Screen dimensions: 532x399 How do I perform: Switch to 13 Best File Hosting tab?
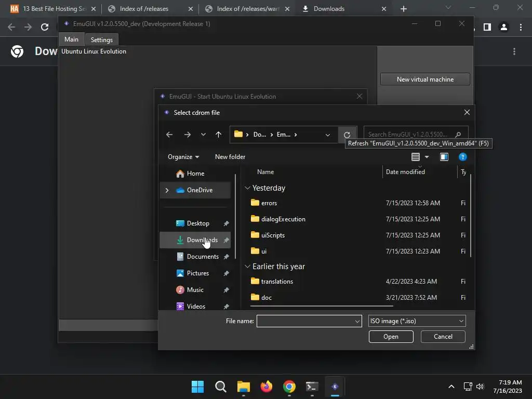(x=52, y=9)
